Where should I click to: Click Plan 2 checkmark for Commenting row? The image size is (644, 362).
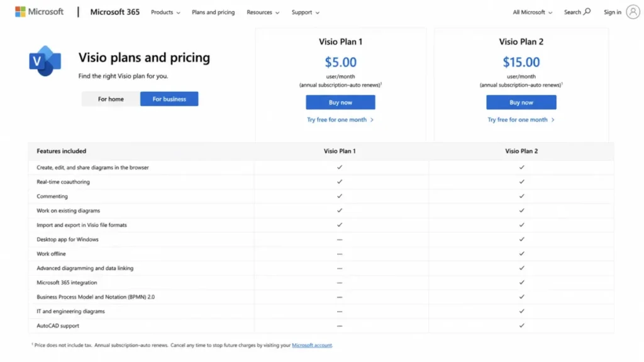521,196
